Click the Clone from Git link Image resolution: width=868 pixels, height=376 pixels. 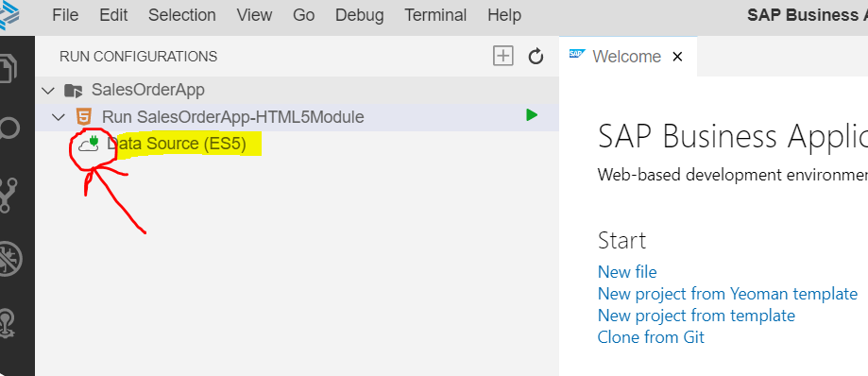(x=651, y=336)
